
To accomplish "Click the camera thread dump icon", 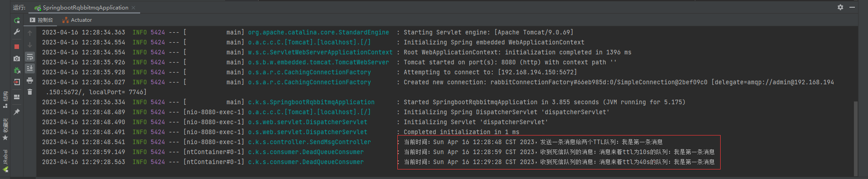I will 17,58.
